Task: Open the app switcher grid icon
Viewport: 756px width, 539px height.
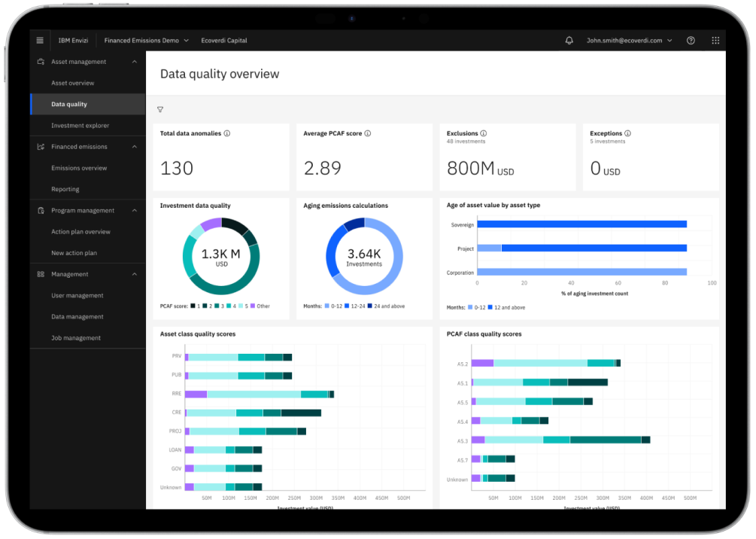Action: click(x=715, y=41)
